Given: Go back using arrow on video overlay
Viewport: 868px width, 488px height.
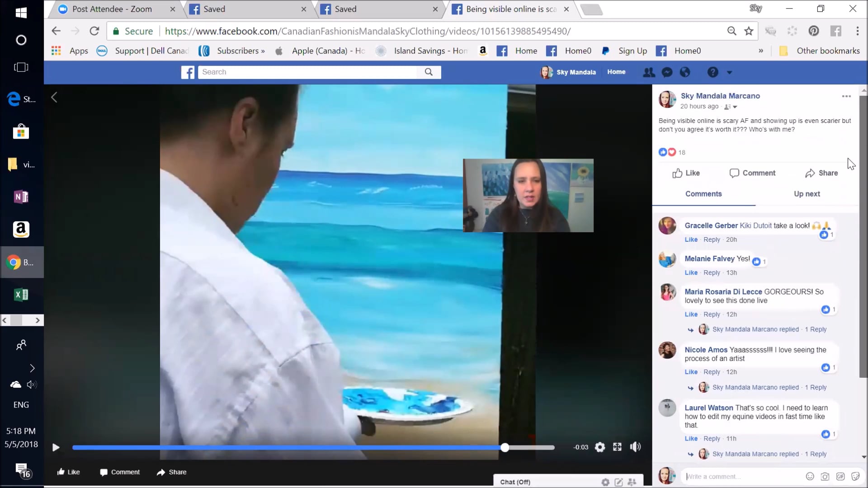Looking at the screenshot, I should coord(54,97).
